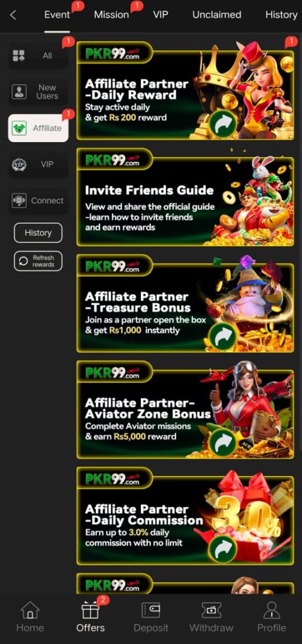Image resolution: width=302 pixels, height=644 pixels.
Task: Tap the Offers gift box icon
Action: click(x=91, y=610)
